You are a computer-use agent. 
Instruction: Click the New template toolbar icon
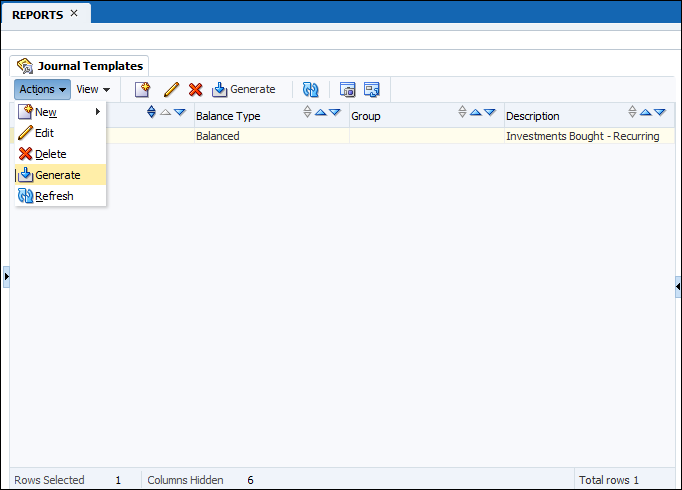[x=142, y=90]
